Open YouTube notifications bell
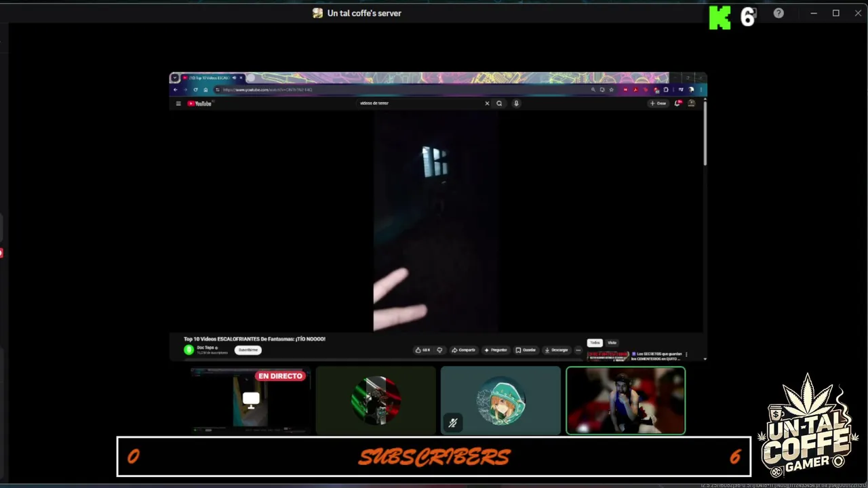The width and height of the screenshot is (868, 488). click(677, 104)
